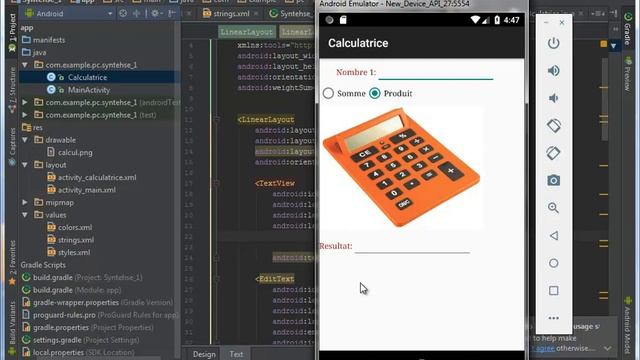This screenshot has height=360, width=640.
Task: Click the hide Project panel icon
Action: click(172, 13)
